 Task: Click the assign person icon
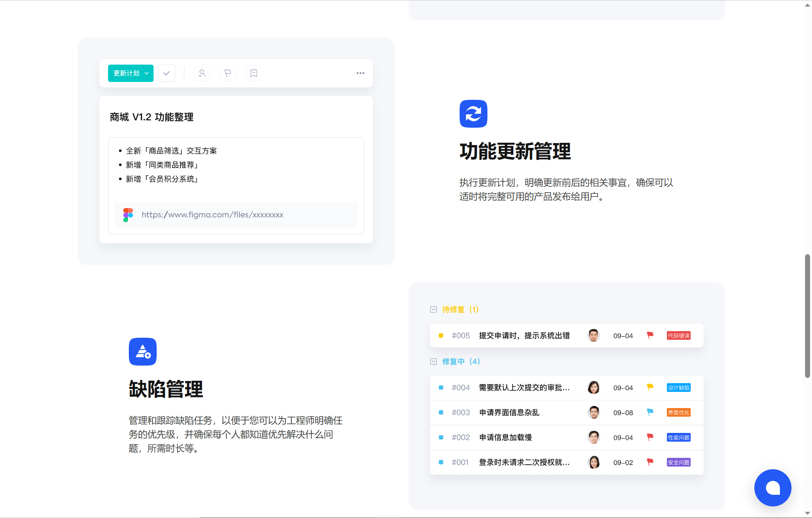(x=202, y=73)
